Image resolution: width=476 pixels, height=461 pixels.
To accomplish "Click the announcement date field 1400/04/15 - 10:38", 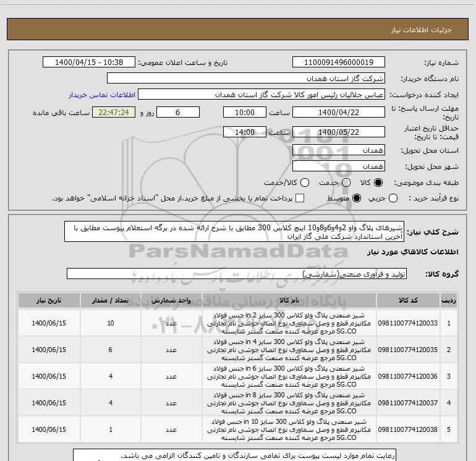I will (89, 62).
